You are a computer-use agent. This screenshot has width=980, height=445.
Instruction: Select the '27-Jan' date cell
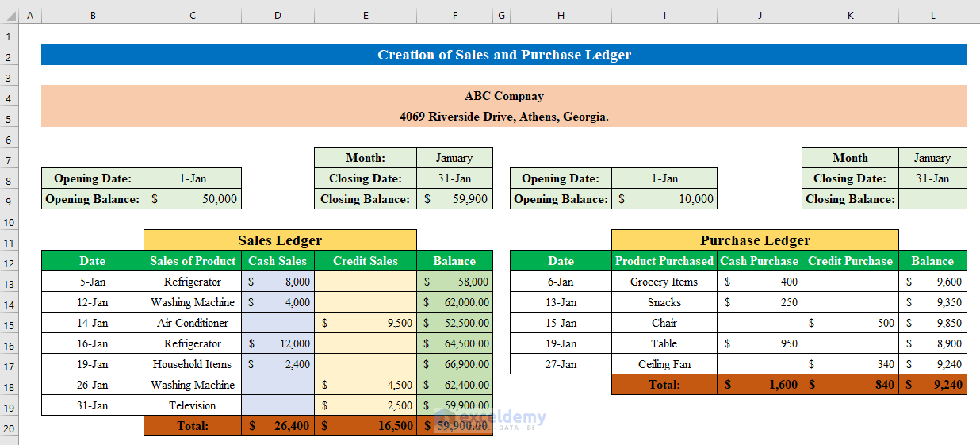click(561, 364)
